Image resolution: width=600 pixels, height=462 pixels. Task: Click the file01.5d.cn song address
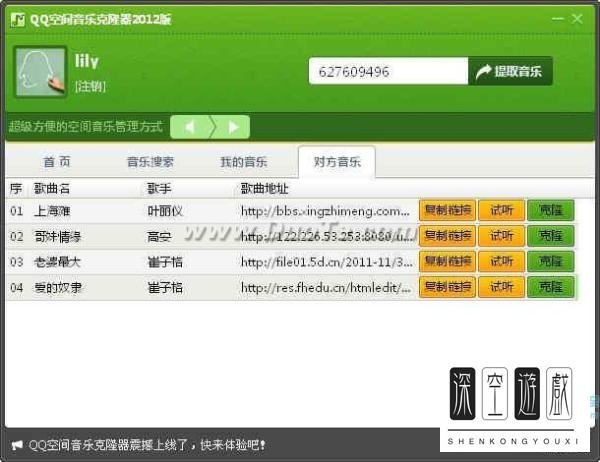[327, 262]
